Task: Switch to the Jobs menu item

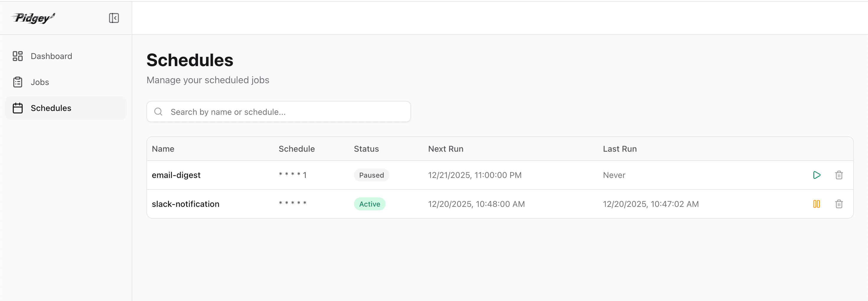Action: pos(40,82)
